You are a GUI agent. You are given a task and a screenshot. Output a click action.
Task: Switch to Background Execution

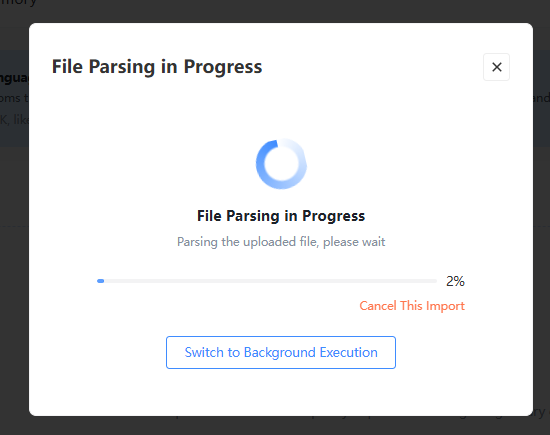coord(281,352)
